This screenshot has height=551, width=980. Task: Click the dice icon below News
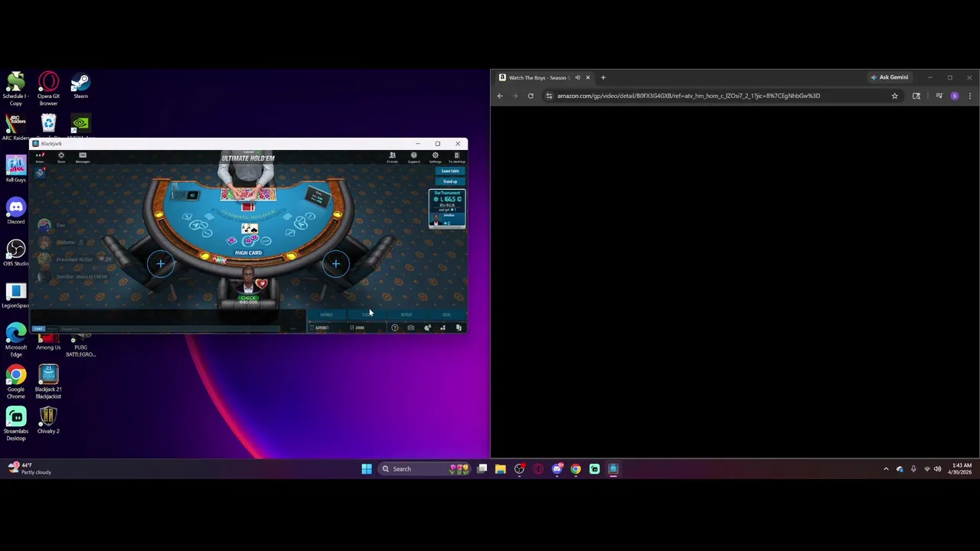coord(40,173)
